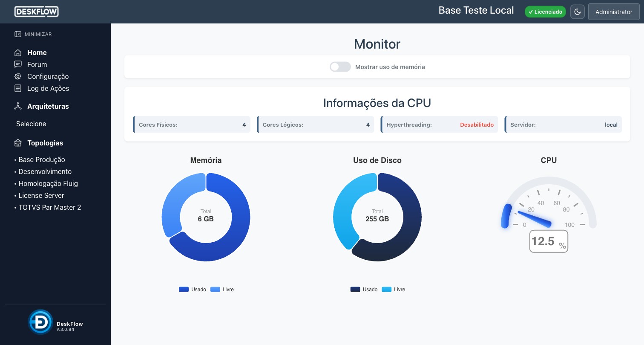Screen dimensions: 644x345
Task: Click the 255 GB disk total text
Action: (x=377, y=219)
